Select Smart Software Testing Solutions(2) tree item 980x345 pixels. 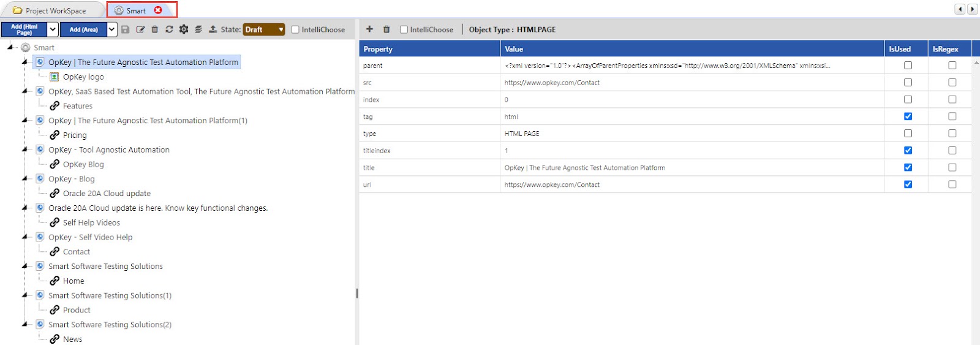pyautogui.click(x=110, y=325)
